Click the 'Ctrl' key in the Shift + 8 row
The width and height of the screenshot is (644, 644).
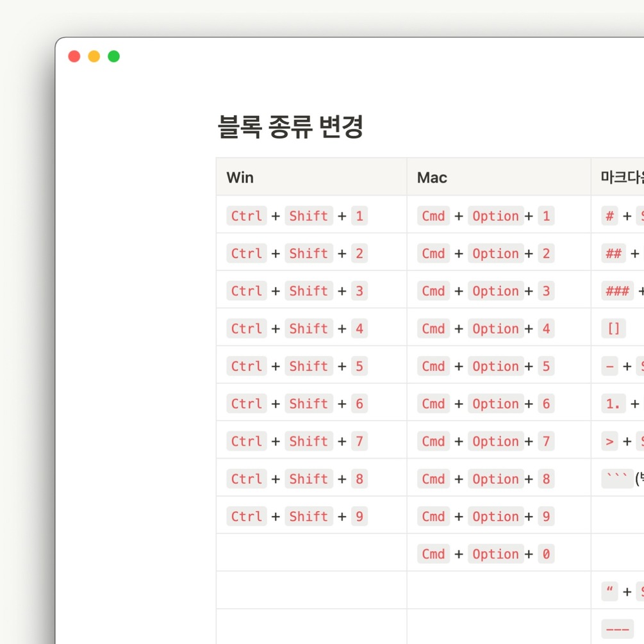pos(247,479)
